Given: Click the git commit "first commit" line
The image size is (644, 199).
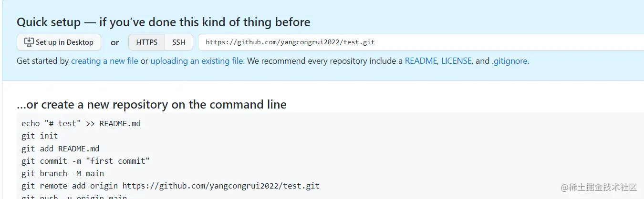Looking at the screenshot, I should click(85, 161).
